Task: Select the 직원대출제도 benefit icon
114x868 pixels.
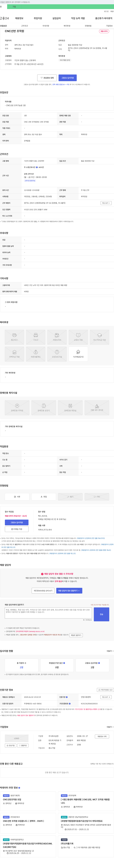Action: 36,354
